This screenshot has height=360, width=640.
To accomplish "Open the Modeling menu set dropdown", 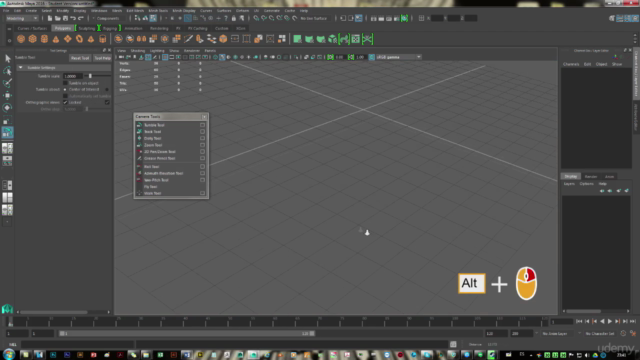I will click(22, 18).
